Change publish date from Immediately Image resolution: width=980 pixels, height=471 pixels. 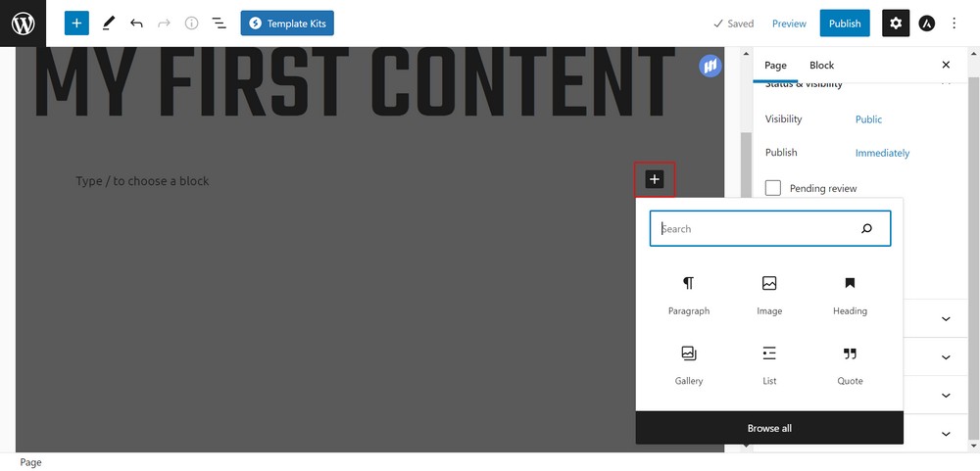click(882, 153)
